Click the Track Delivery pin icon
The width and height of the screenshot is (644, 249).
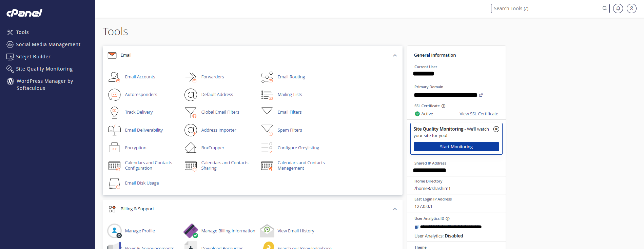[x=114, y=112]
